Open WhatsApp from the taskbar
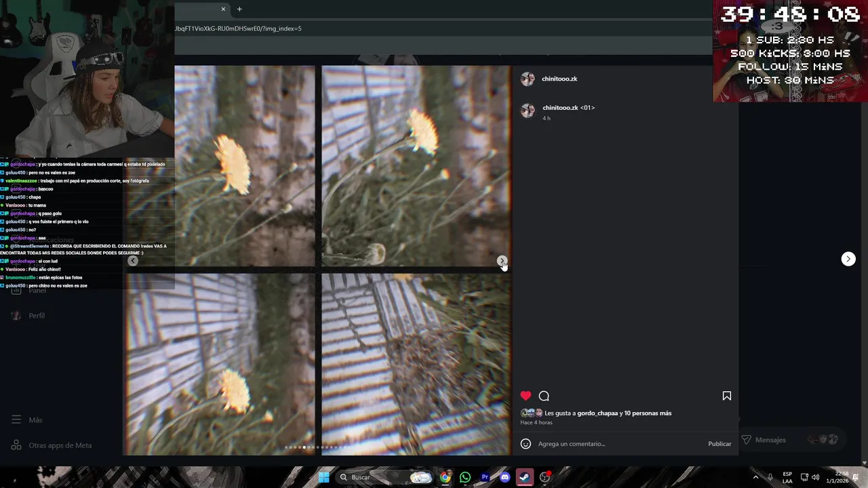The height and width of the screenshot is (488, 868). (x=465, y=477)
